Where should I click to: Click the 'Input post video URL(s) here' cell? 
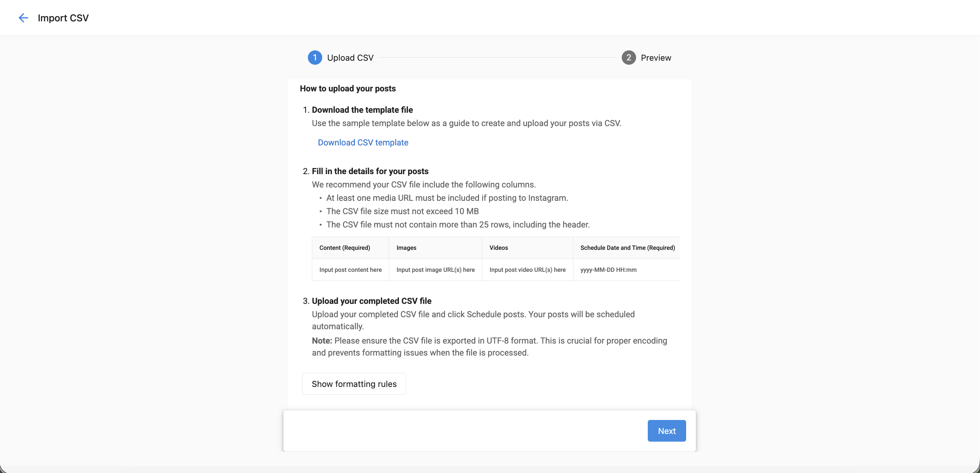[x=527, y=270]
